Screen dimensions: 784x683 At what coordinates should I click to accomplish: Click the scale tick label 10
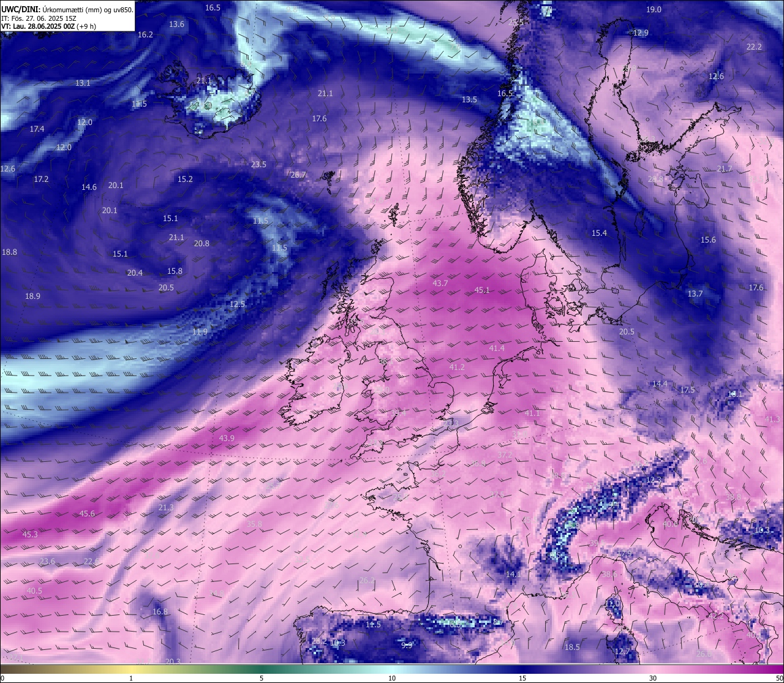[392, 678]
